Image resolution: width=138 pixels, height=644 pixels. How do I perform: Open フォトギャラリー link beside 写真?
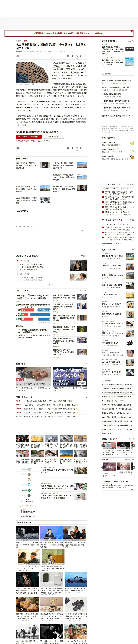coord(129,459)
